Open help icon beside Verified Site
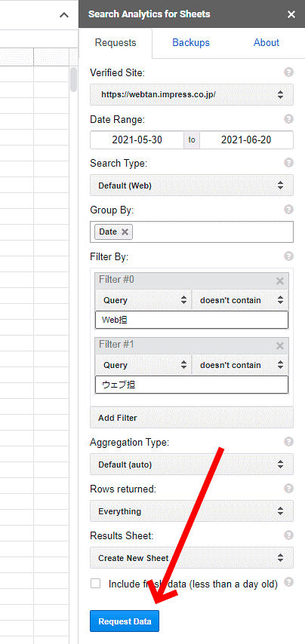 pyautogui.click(x=289, y=72)
